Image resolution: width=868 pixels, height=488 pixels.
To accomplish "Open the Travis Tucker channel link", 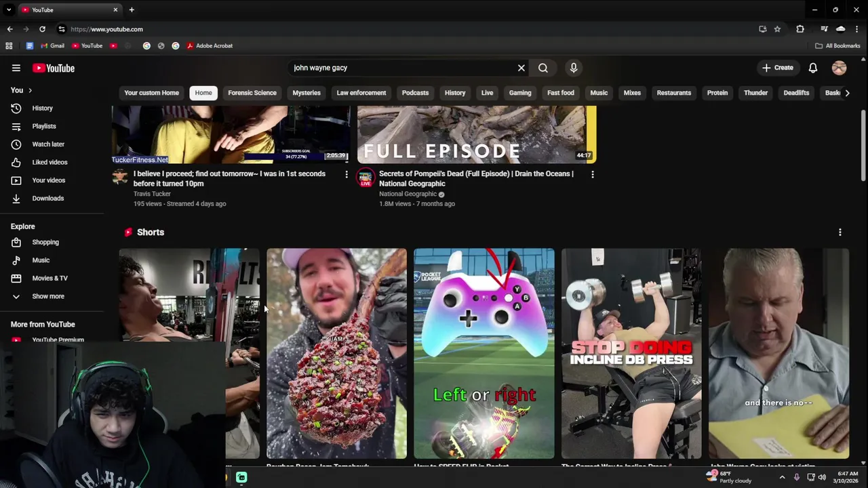I will (152, 194).
